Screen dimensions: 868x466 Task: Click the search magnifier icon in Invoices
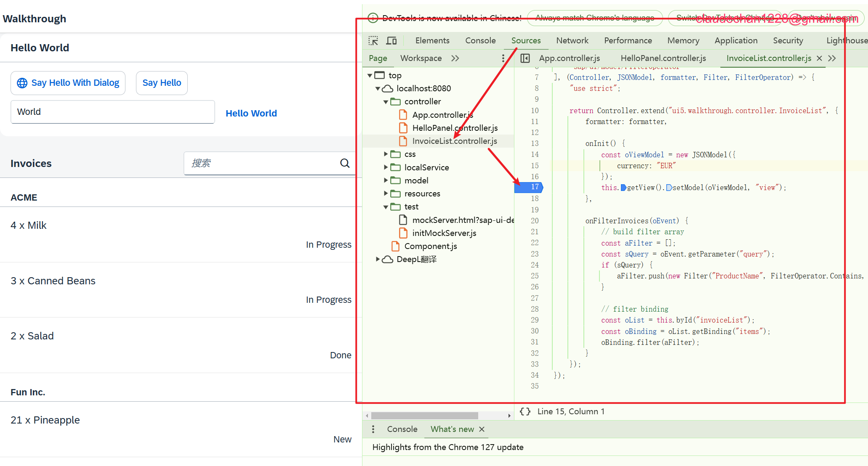tap(345, 163)
